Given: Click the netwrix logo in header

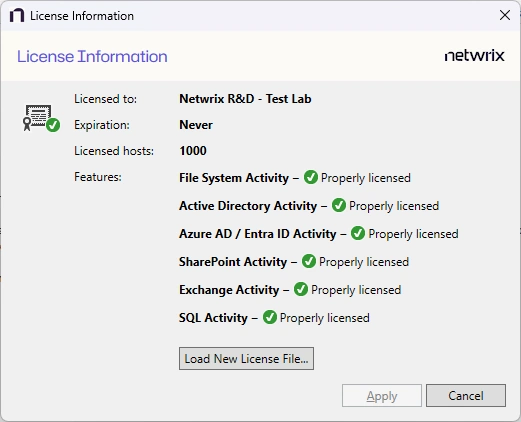Looking at the screenshot, I should 474,56.
